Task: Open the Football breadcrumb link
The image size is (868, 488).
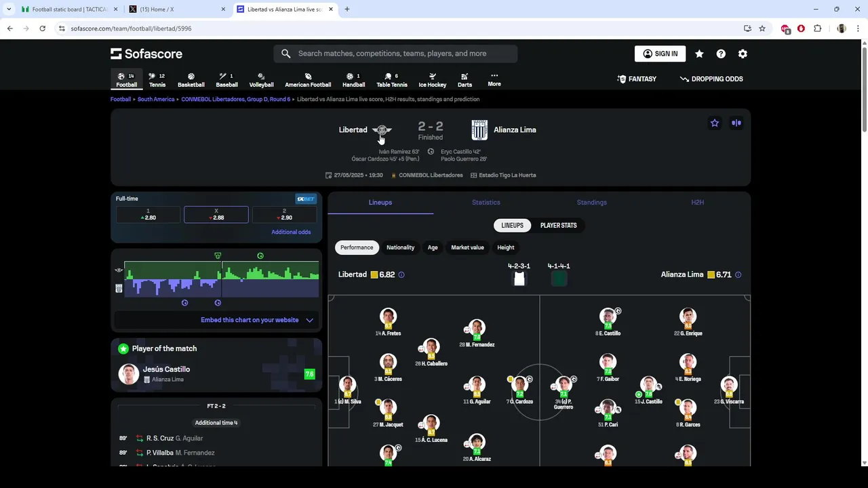Action: pyautogui.click(x=121, y=99)
